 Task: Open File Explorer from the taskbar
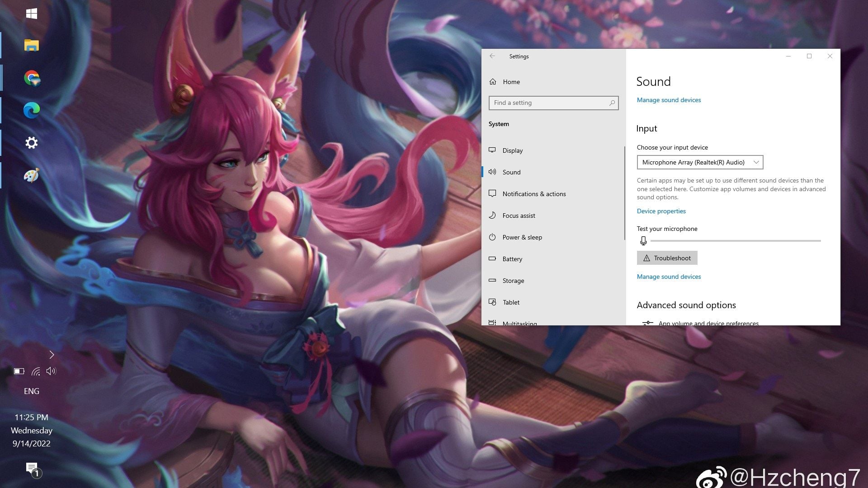click(x=31, y=45)
